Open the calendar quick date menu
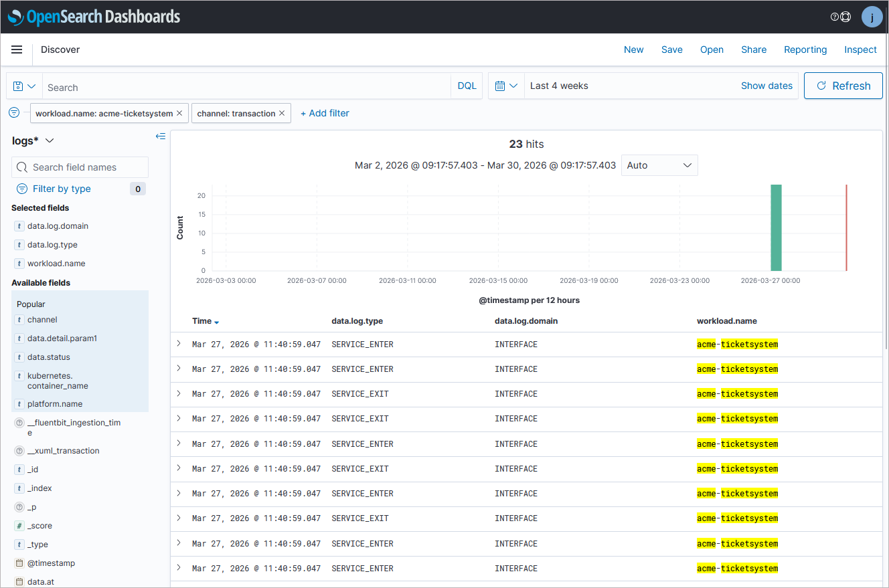 tap(506, 86)
